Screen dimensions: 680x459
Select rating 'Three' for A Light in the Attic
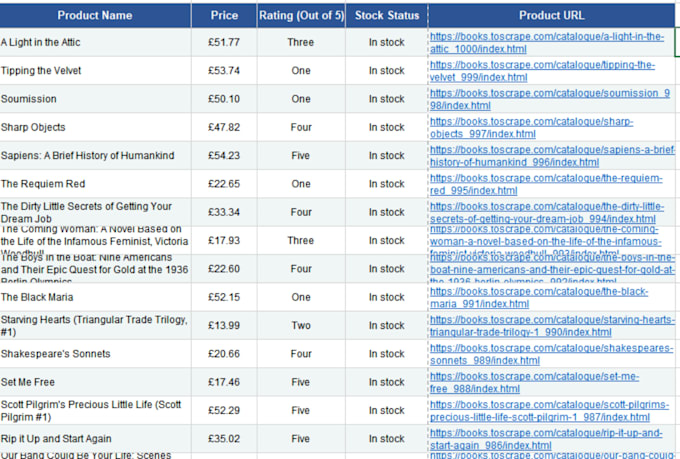301,43
